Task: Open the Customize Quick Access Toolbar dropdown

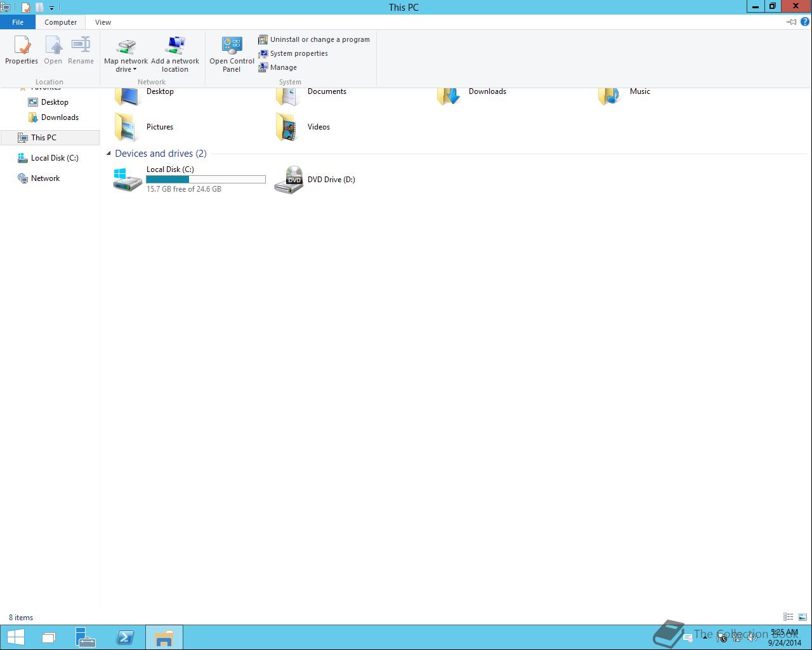Action: coord(51,8)
